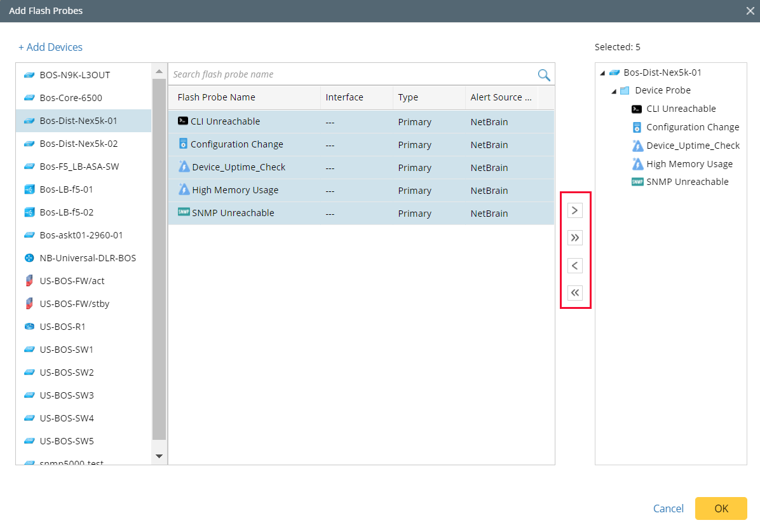Click the scroll-down arrow in device list
This screenshot has width=760, height=532.
point(159,456)
